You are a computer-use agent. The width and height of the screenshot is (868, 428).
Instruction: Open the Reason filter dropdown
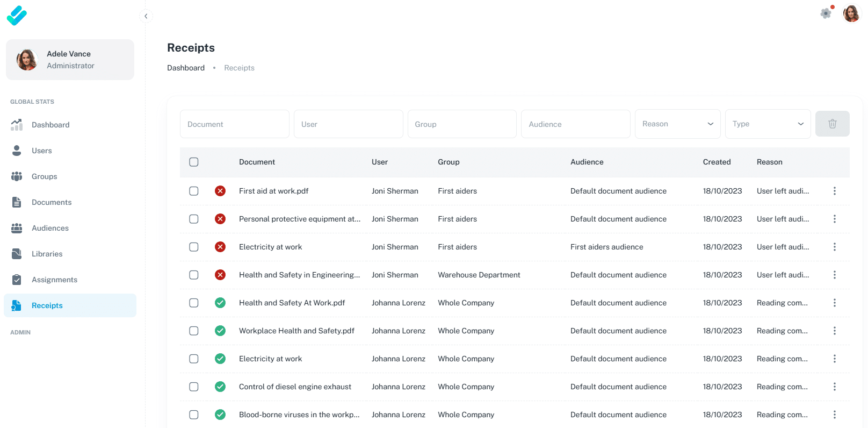[678, 124]
